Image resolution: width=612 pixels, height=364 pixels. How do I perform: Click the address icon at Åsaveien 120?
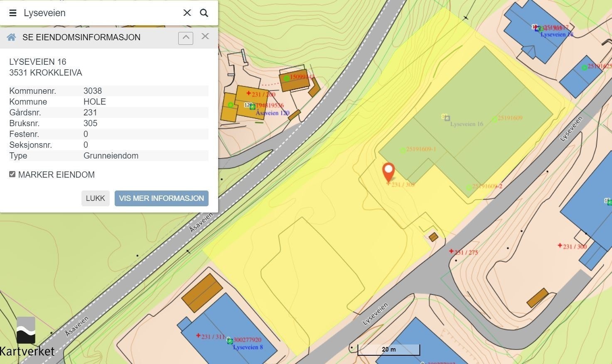[252, 107]
